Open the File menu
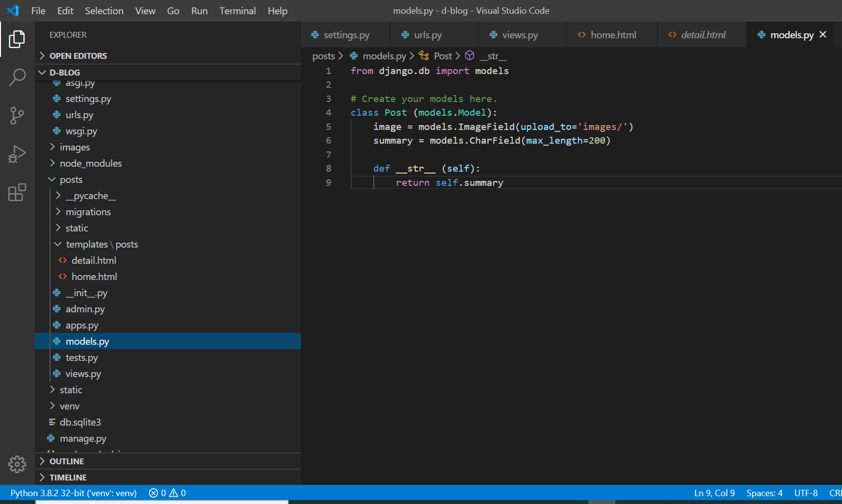Viewport: 842px width, 504px height. click(38, 11)
